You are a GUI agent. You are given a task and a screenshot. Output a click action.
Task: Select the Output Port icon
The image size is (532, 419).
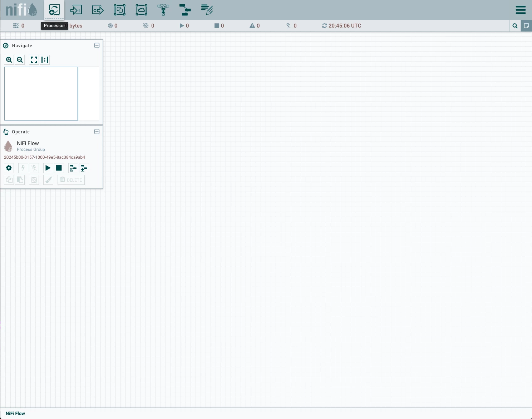[98, 10]
